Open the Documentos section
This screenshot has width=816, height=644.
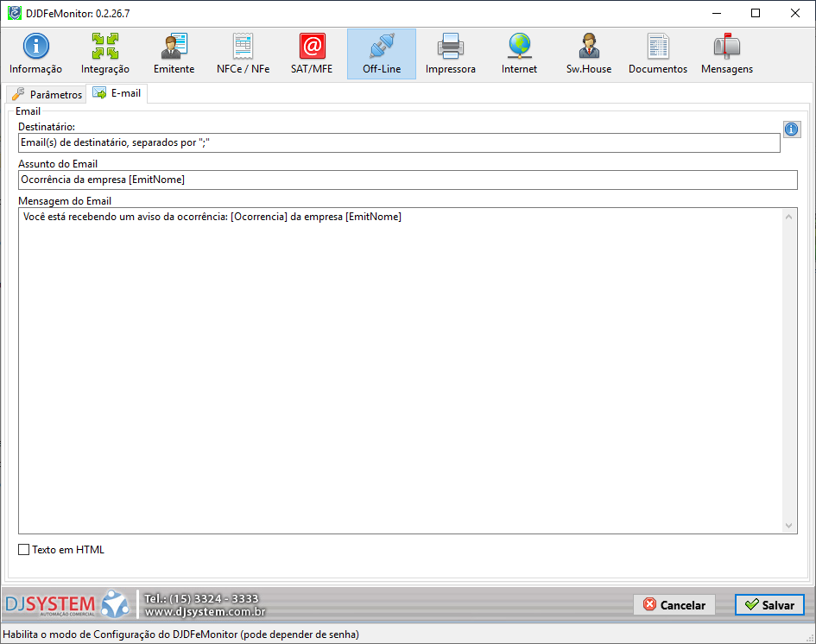658,54
